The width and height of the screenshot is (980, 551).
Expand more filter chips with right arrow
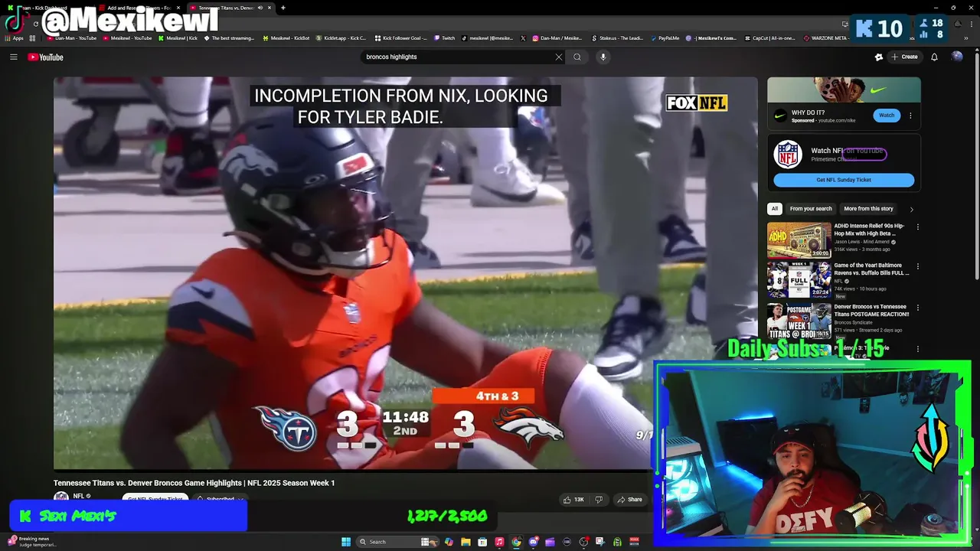tap(911, 209)
